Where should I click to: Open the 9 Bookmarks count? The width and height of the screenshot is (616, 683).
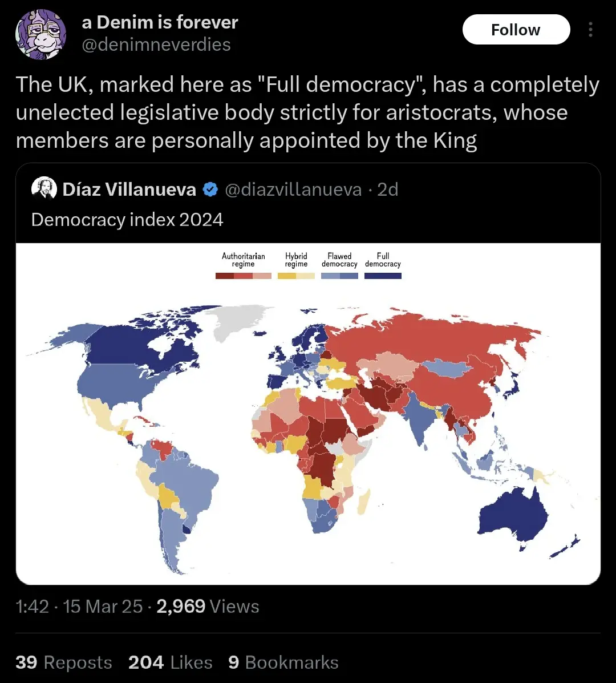coord(283,662)
